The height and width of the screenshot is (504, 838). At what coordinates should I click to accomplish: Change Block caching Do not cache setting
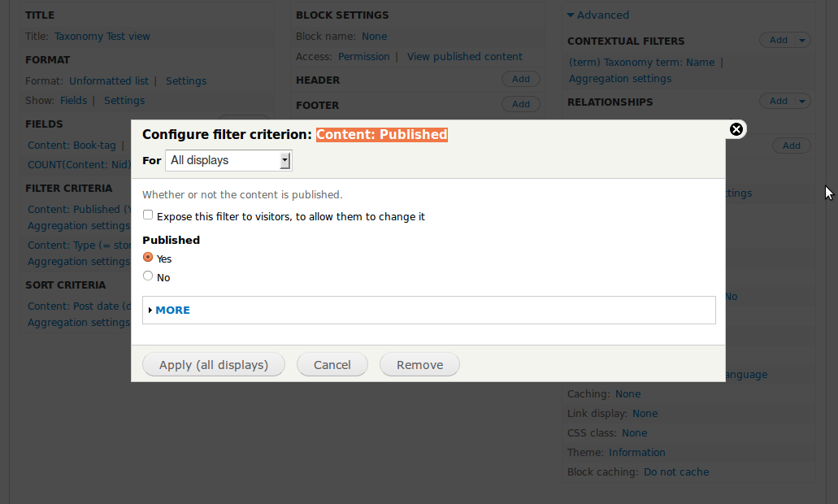pos(676,472)
